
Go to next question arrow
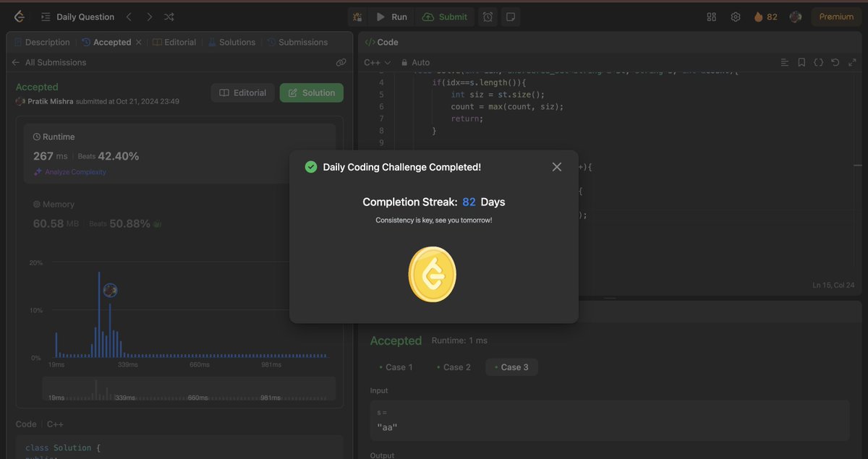149,17
